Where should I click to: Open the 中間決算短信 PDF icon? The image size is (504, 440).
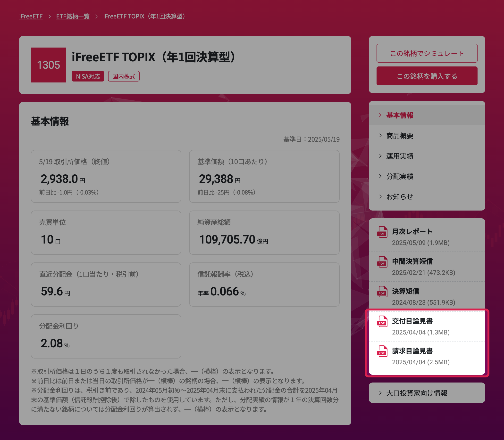click(382, 261)
